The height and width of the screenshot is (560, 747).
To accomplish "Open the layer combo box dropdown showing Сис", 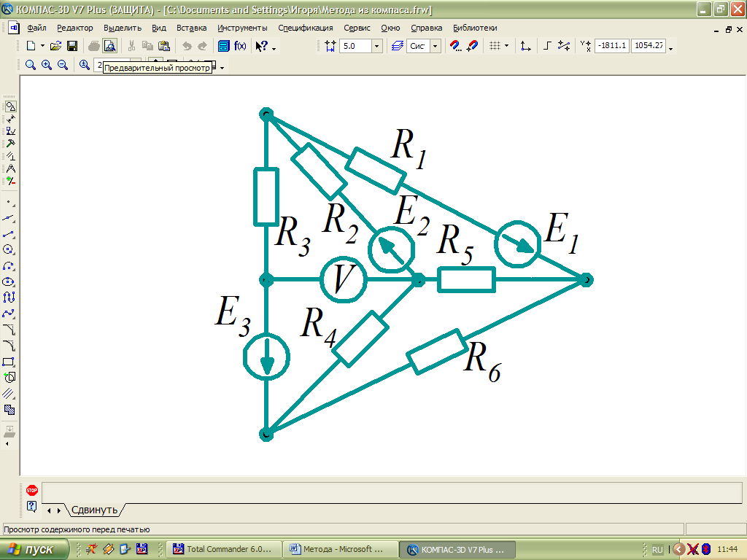I will tap(435, 46).
